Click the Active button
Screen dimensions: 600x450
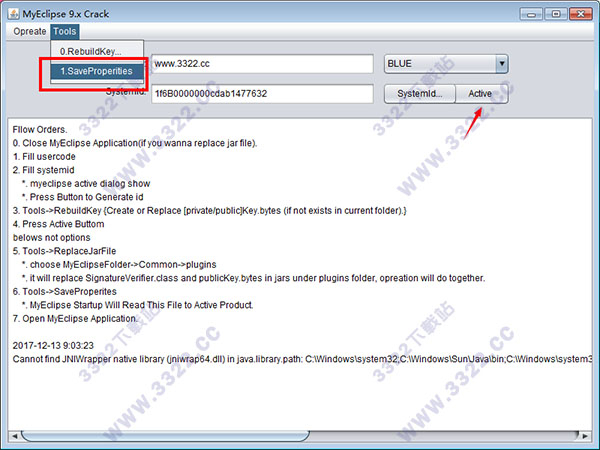tap(481, 94)
